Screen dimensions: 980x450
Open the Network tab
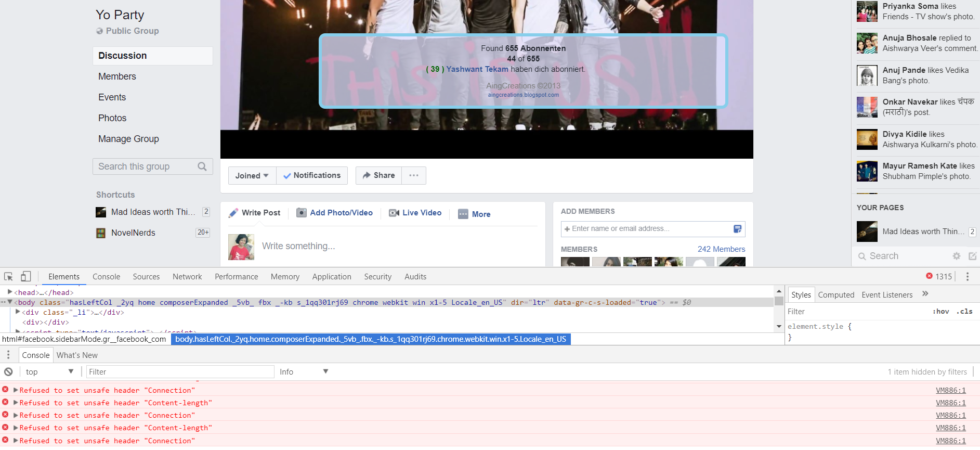[x=187, y=277]
